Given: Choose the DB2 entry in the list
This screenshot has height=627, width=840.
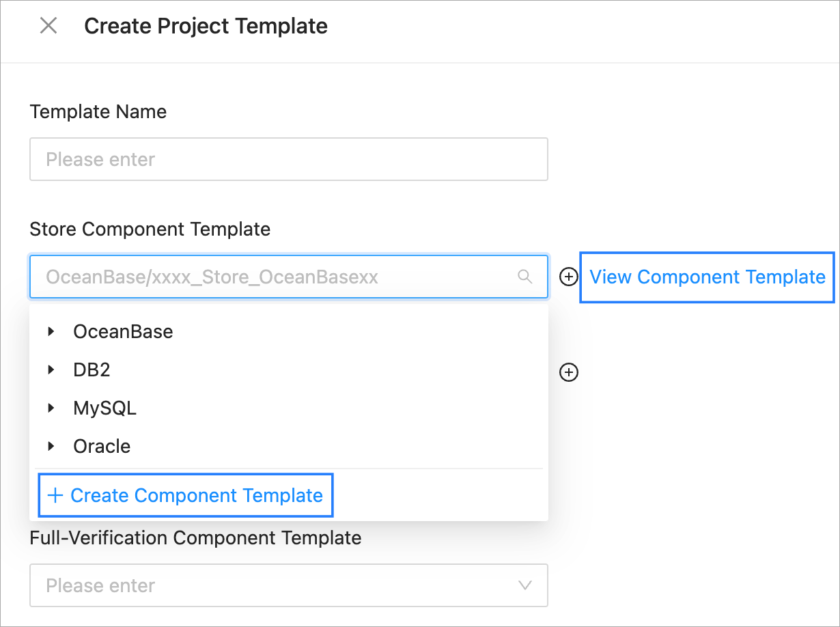Looking at the screenshot, I should coord(92,370).
